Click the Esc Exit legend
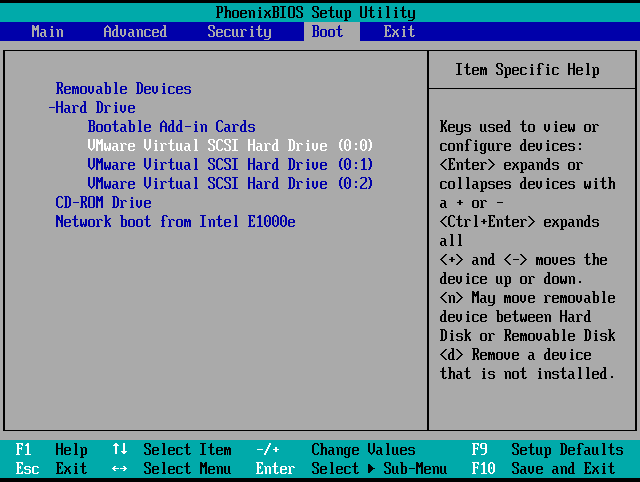 click(51, 469)
